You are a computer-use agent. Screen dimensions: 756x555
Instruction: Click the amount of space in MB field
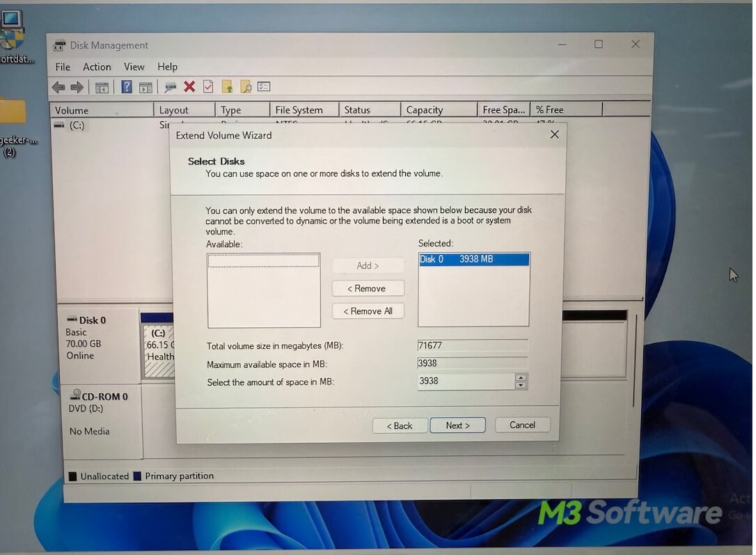(466, 382)
